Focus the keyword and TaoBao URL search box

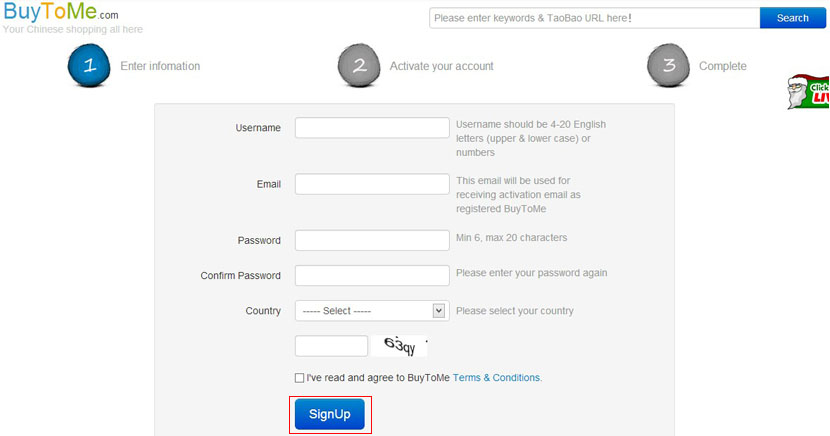[x=594, y=18]
